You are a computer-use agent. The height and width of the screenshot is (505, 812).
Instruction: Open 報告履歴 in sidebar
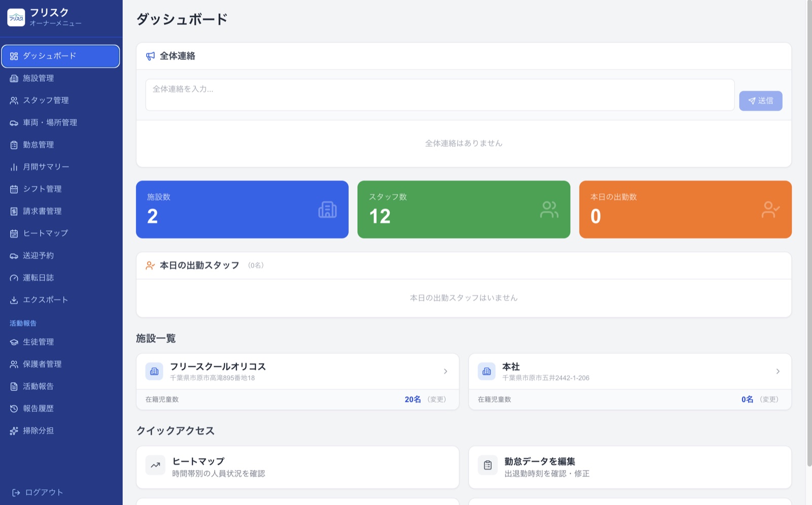pyautogui.click(x=61, y=409)
